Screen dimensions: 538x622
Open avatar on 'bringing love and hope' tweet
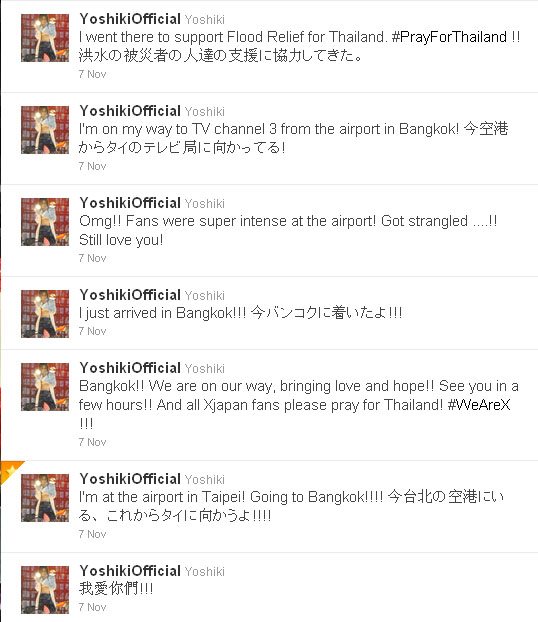(x=45, y=387)
